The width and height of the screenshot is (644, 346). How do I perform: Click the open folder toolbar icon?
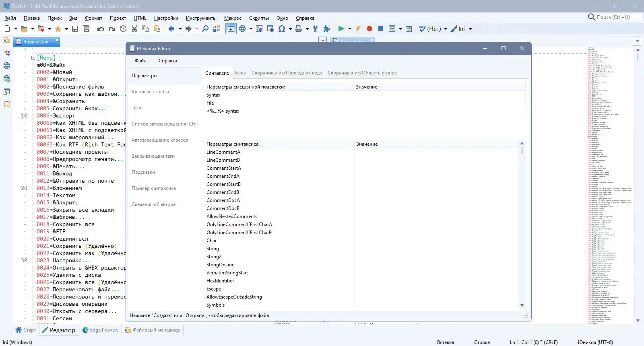coord(24,29)
